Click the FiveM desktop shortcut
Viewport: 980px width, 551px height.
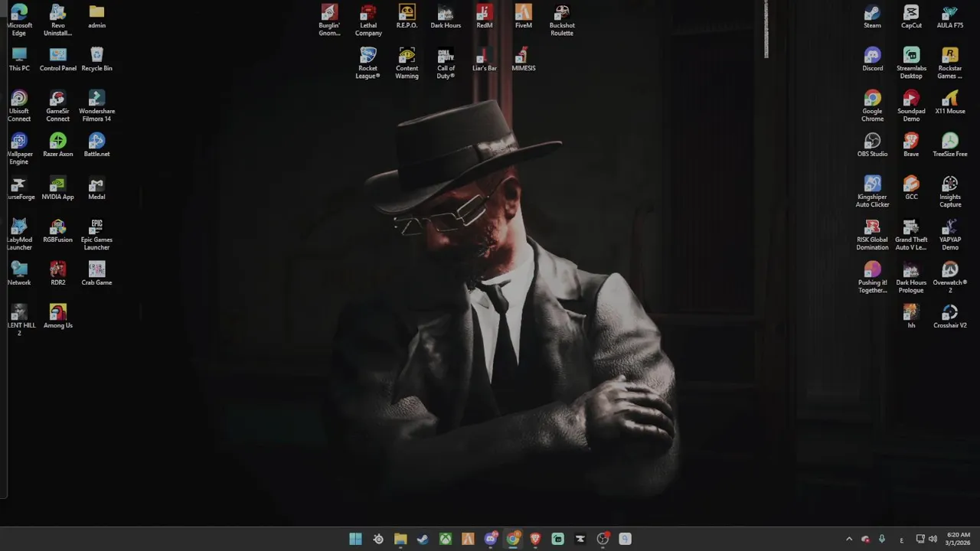point(524,17)
